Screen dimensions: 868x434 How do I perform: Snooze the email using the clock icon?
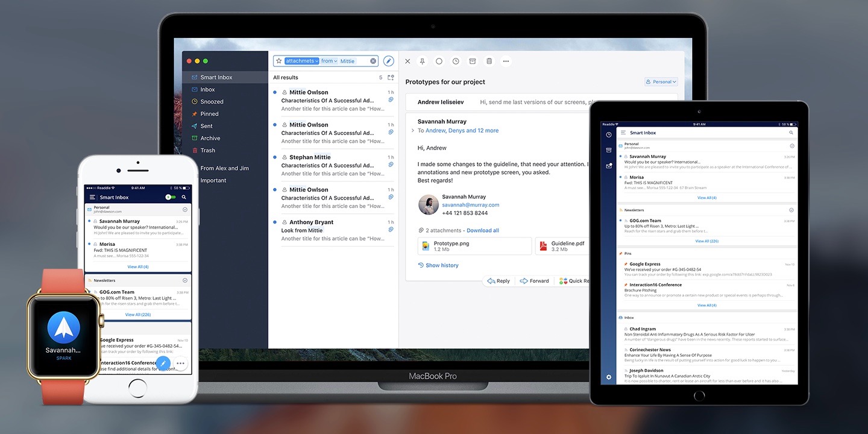(456, 61)
